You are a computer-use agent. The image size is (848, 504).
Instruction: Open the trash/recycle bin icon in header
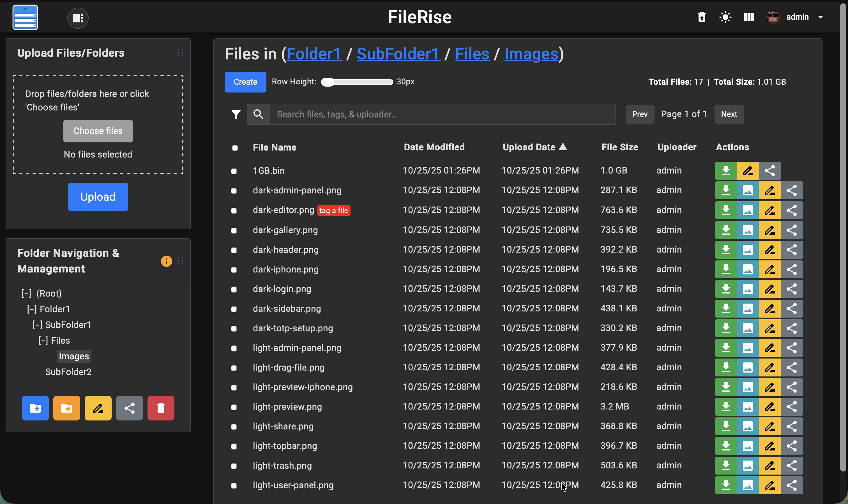point(702,17)
